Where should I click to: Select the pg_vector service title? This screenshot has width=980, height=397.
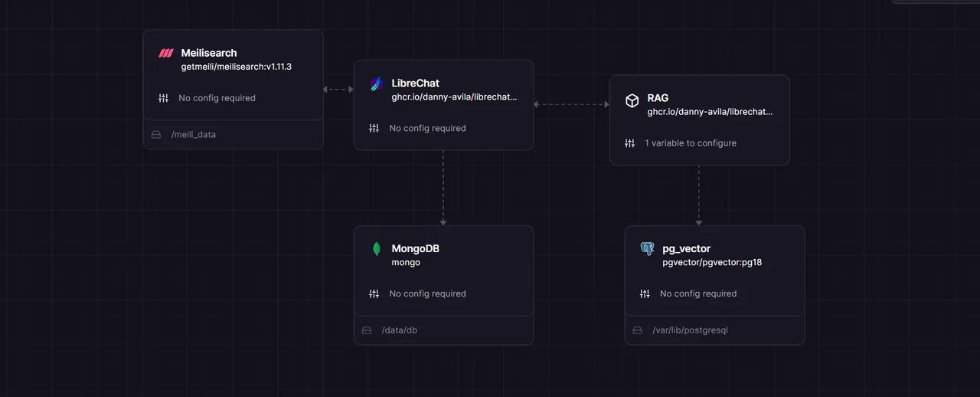click(687, 248)
